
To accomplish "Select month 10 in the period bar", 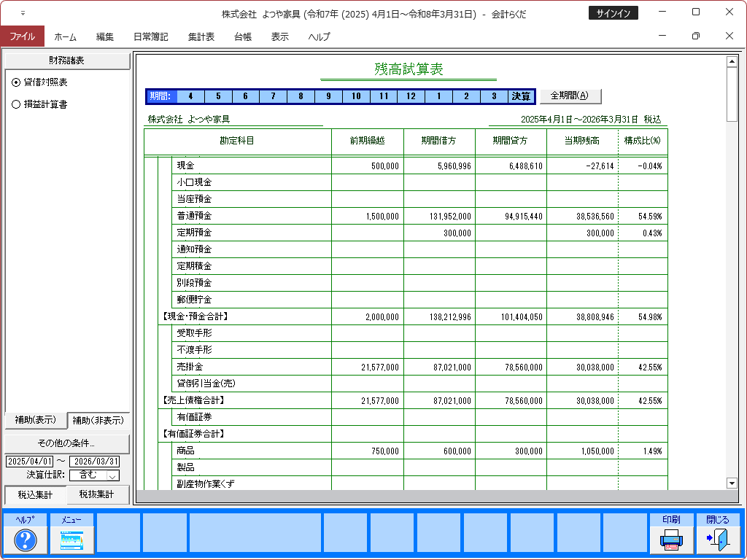I will coord(356,96).
